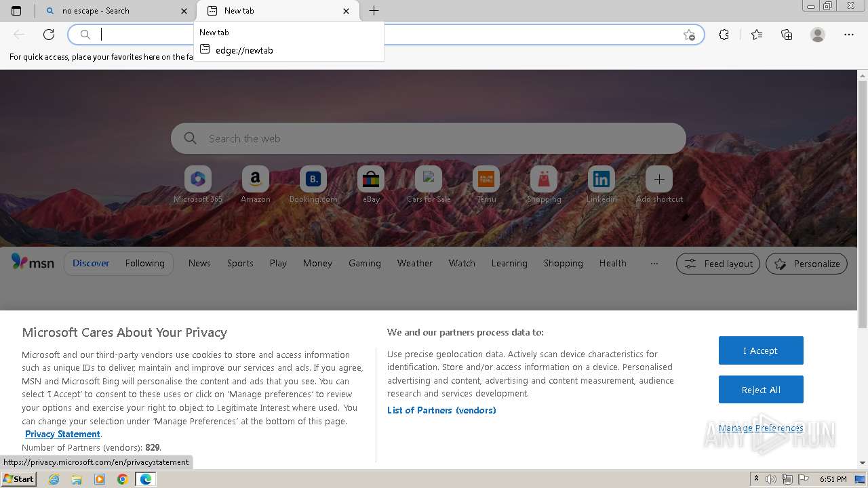
Task: Open the Feed layout options
Action: pos(718,264)
